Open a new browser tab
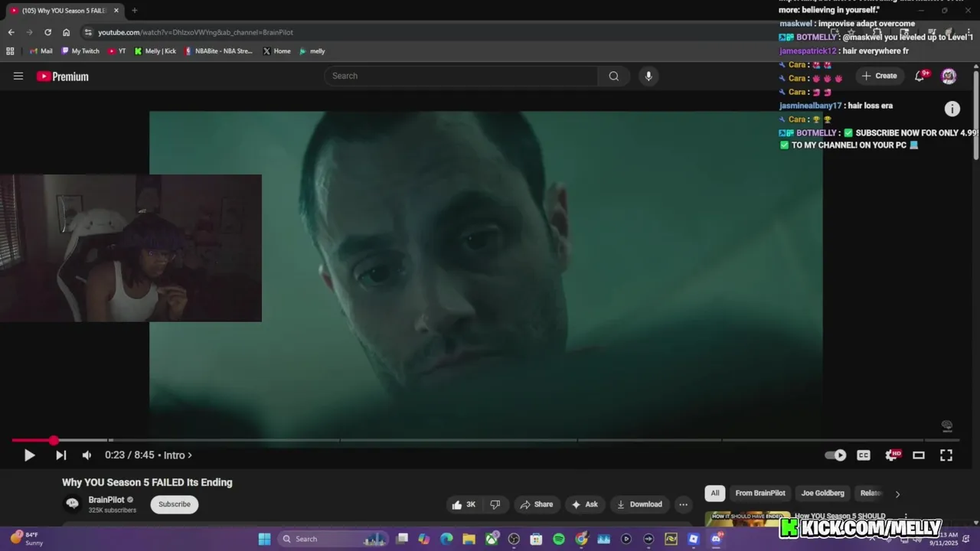This screenshot has width=980, height=551. [x=135, y=11]
